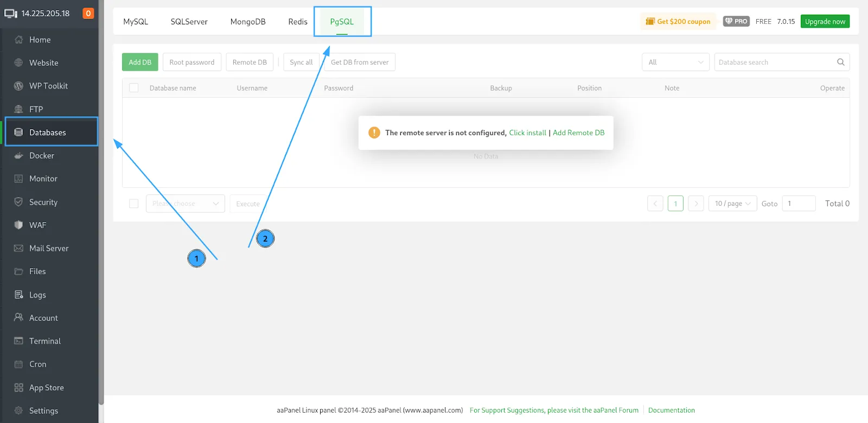Click the Settings gear icon
868x423 pixels.
pos(18,411)
